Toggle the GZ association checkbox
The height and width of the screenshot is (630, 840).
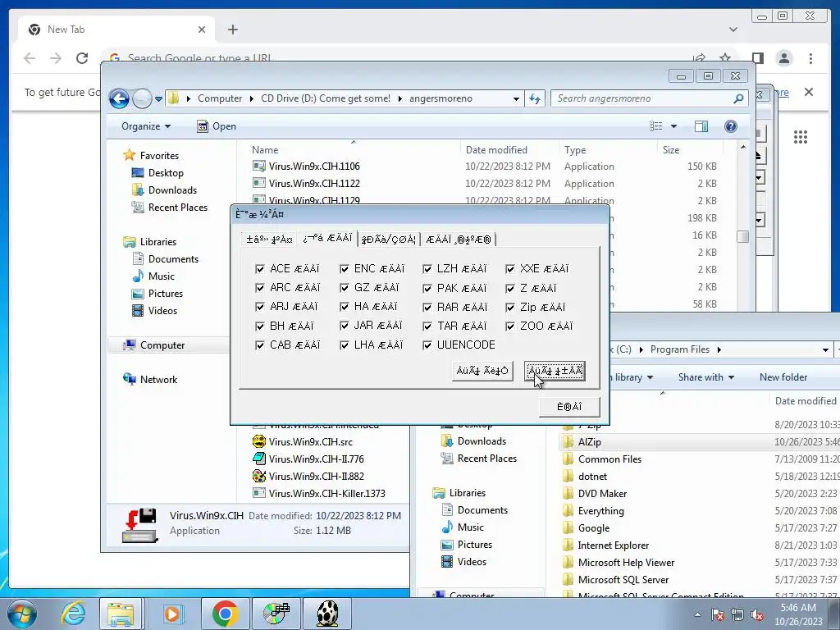click(x=344, y=288)
